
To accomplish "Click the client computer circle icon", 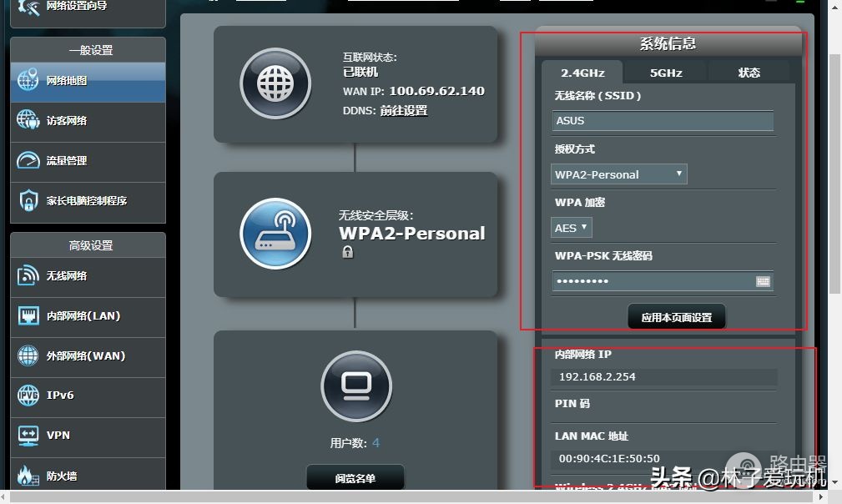I will (x=356, y=386).
